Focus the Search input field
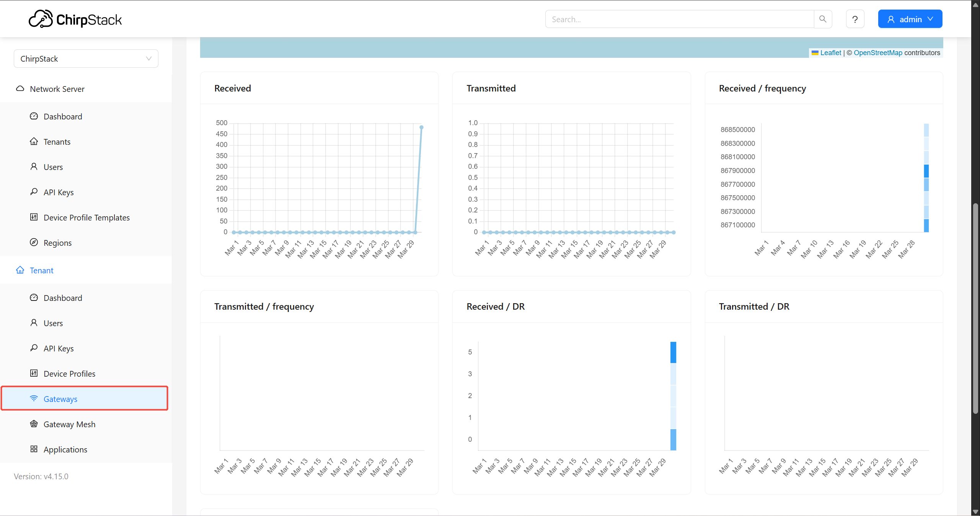Screen dimensions: 980x516 (x=679, y=19)
